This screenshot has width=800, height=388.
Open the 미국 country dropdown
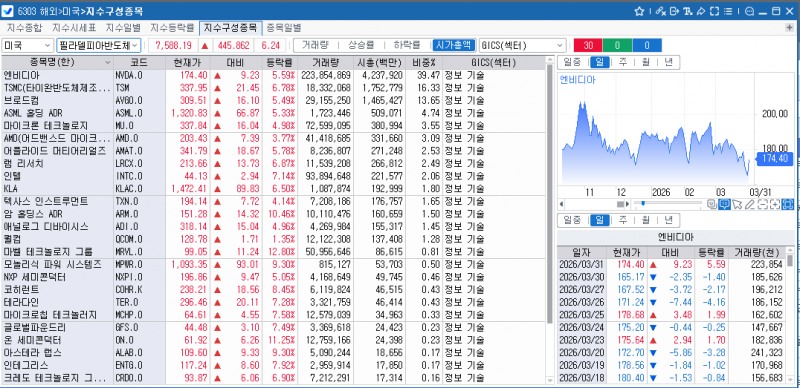pyautogui.click(x=28, y=45)
